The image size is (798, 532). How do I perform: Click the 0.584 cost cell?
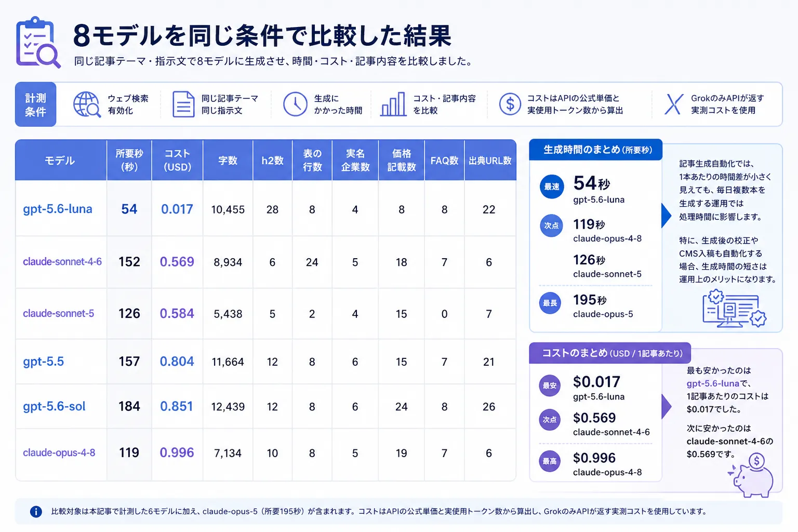[x=177, y=313]
